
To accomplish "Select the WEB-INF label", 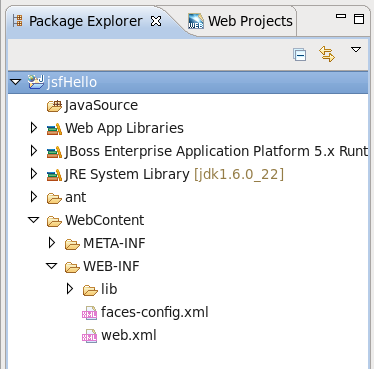I will [x=111, y=266].
